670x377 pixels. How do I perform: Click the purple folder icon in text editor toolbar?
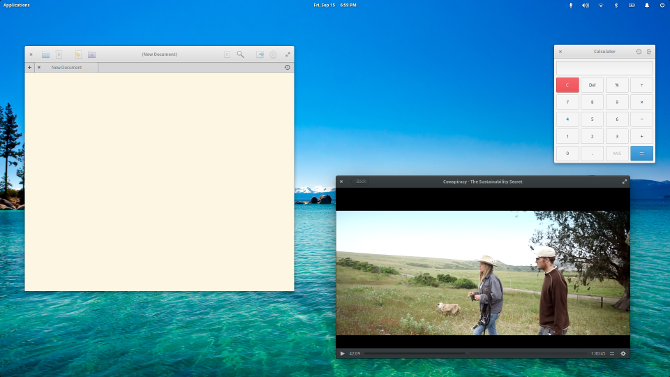[x=92, y=55]
